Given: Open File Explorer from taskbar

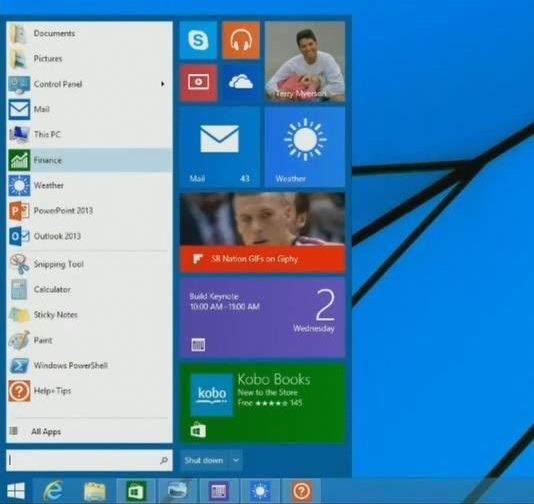Looking at the screenshot, I should point(95,491).
